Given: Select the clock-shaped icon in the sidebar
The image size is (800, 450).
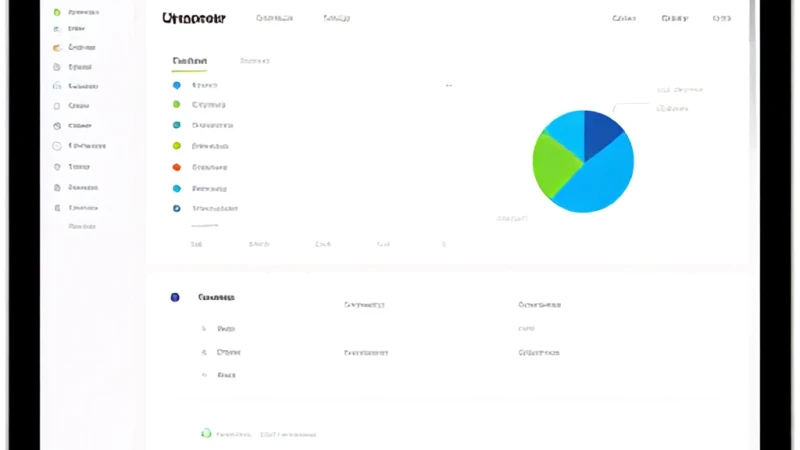Looking at the screenshot, I should [57, 126].
